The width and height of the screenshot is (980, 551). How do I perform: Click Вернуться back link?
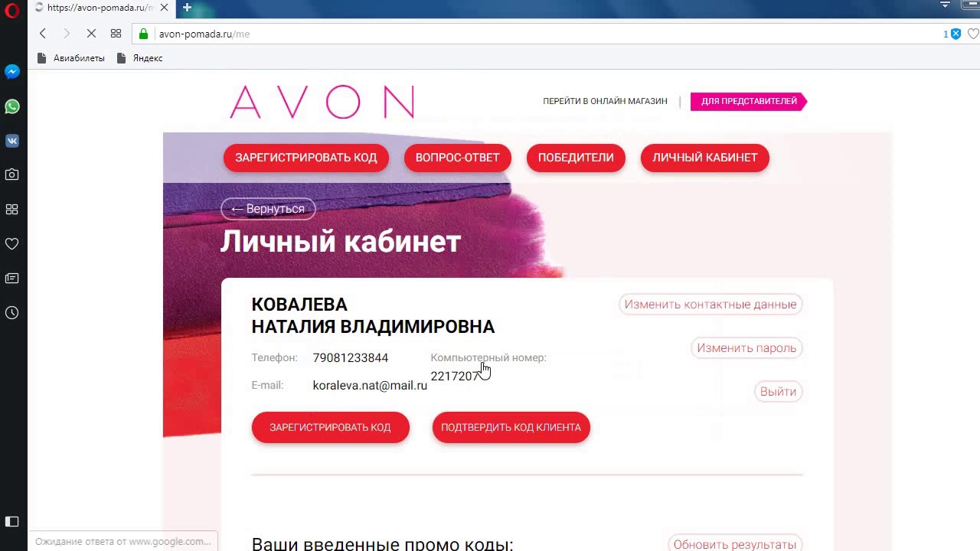[268, 209]
